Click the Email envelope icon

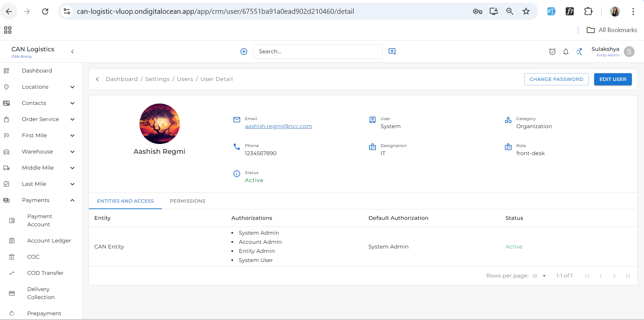[x=237, y=120]
